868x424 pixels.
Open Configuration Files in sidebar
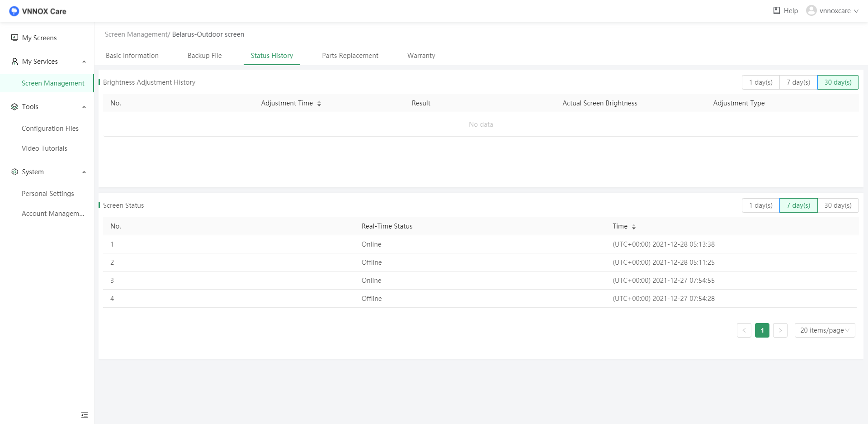[x=50, y=129]
